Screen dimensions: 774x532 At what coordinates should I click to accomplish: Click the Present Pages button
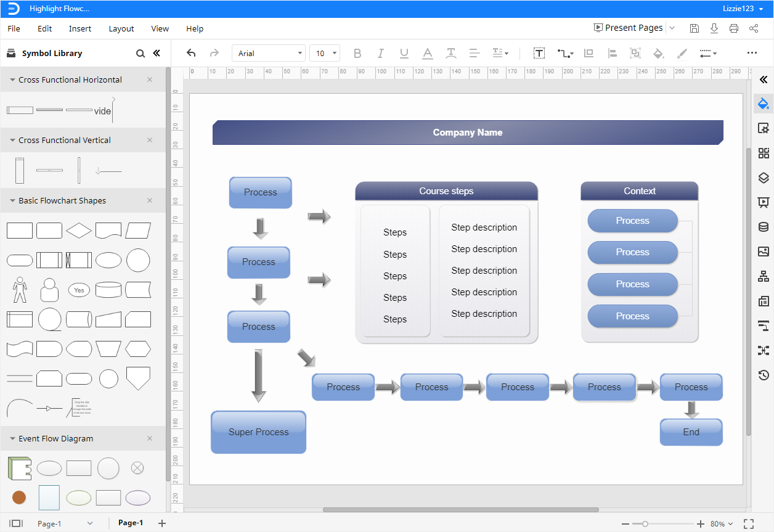tap(629, 28)
